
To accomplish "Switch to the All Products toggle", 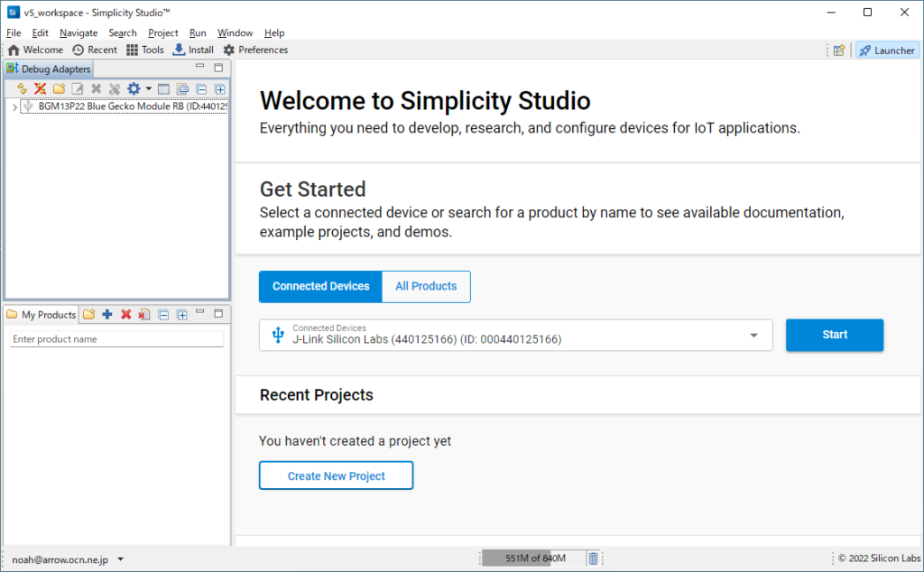I will 426,286.
